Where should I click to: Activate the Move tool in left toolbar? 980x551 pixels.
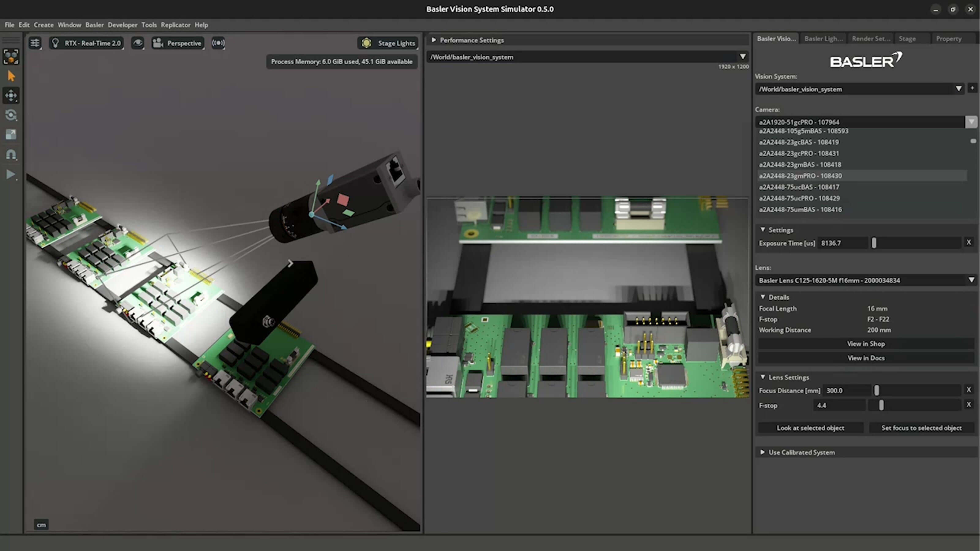tap(11, 96)
